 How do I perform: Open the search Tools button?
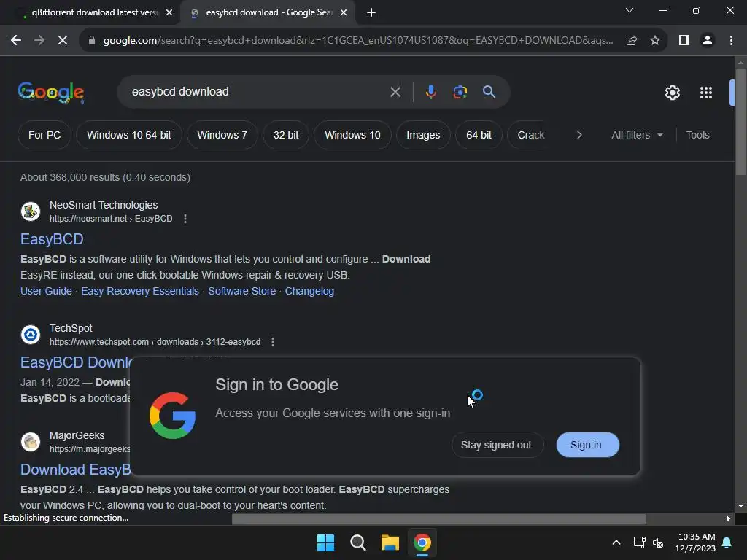[x=697, y=135]
